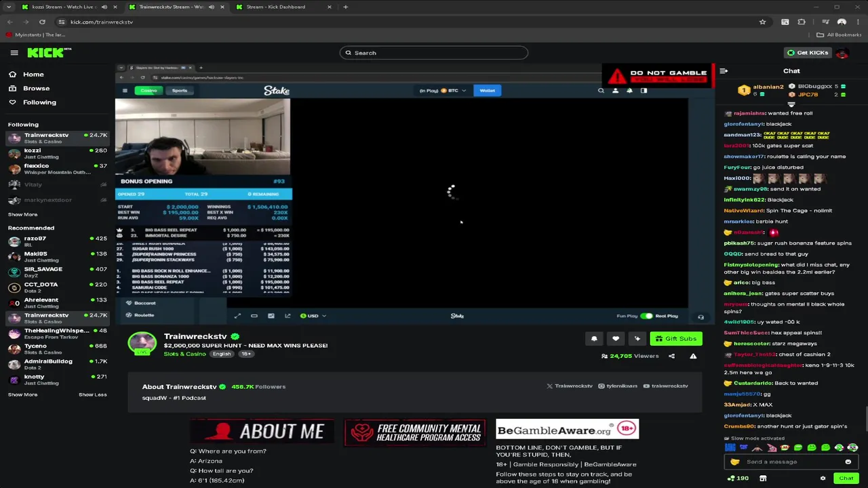Screen dimensions: 868x488
Task: Open kozzi channel in Following list
Action: point(57,154)
